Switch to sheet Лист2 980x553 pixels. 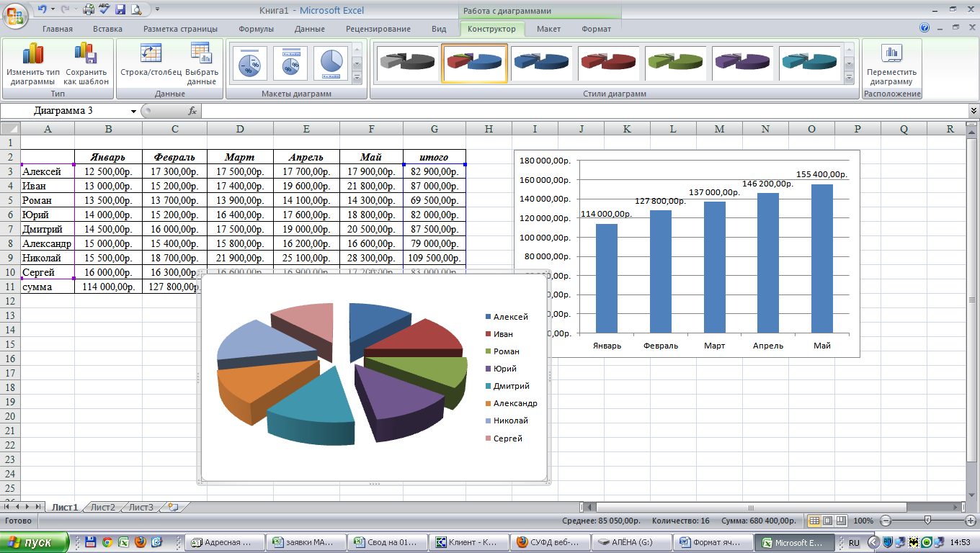click(102, 507)
